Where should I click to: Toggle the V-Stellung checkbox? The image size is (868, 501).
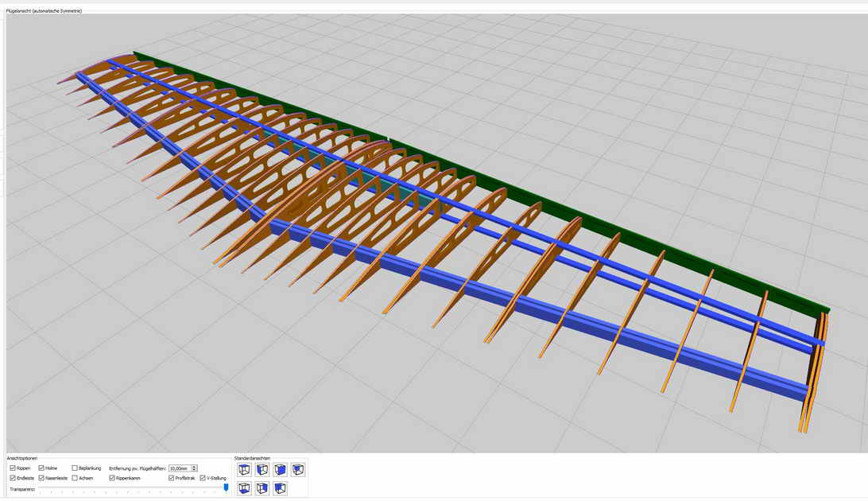click(203, 478)
